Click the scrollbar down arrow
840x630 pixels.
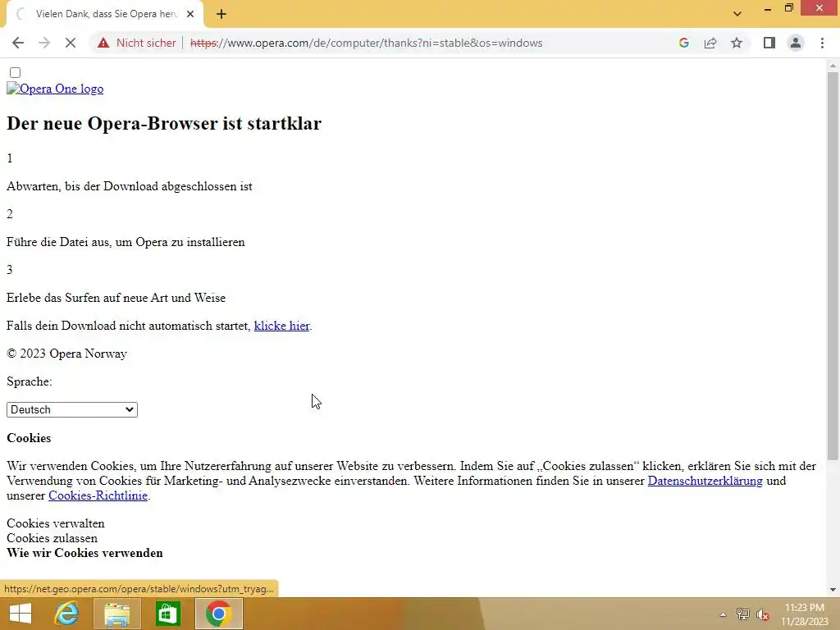833,590
